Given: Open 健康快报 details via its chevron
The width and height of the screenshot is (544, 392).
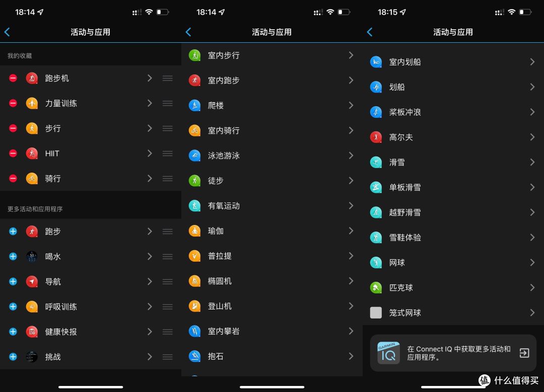Looking at the screenshot, I should point(150,332).
